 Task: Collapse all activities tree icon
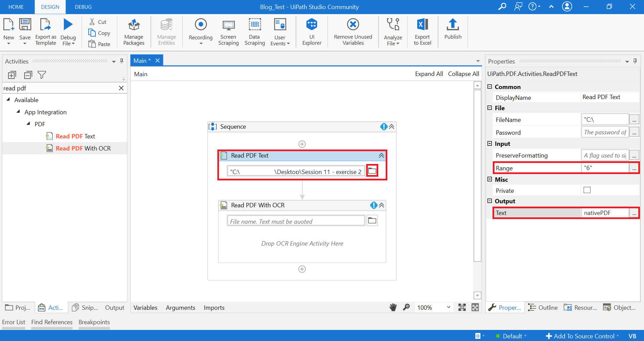[28, 75]
